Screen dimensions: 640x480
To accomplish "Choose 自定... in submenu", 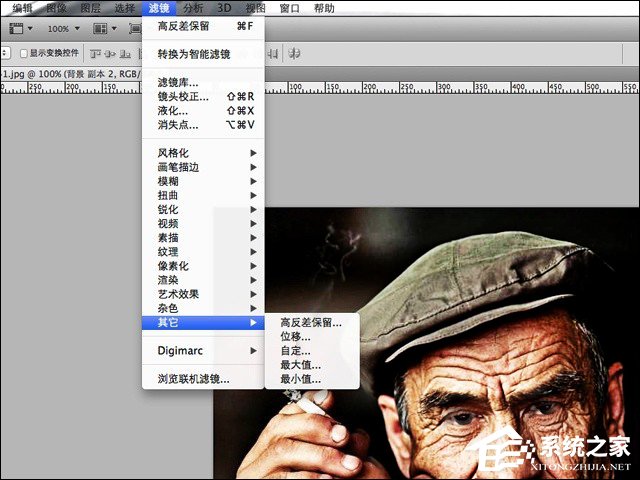I will click(312, 351).
